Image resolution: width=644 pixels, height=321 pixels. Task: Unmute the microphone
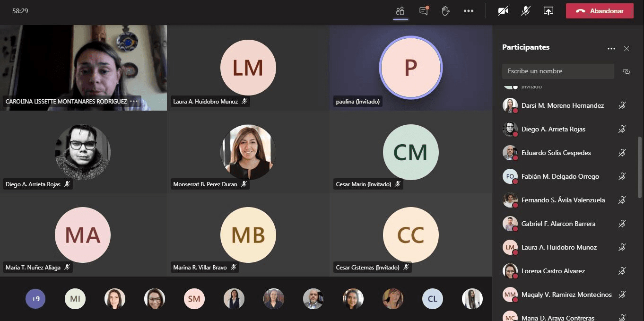point(525,11)
